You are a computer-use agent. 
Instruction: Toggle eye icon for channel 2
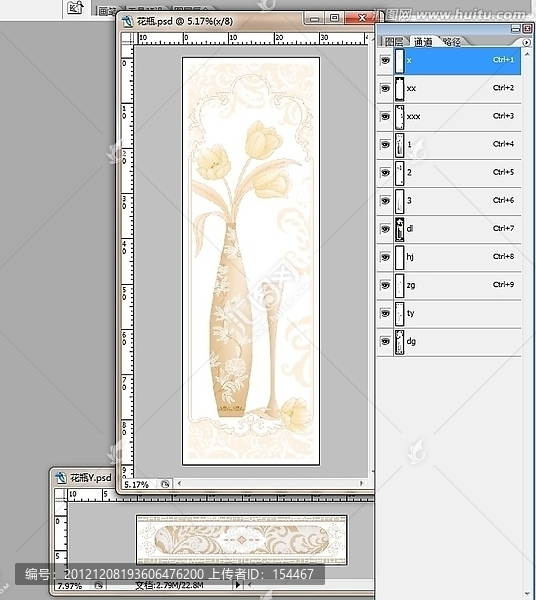click(385, 173)
